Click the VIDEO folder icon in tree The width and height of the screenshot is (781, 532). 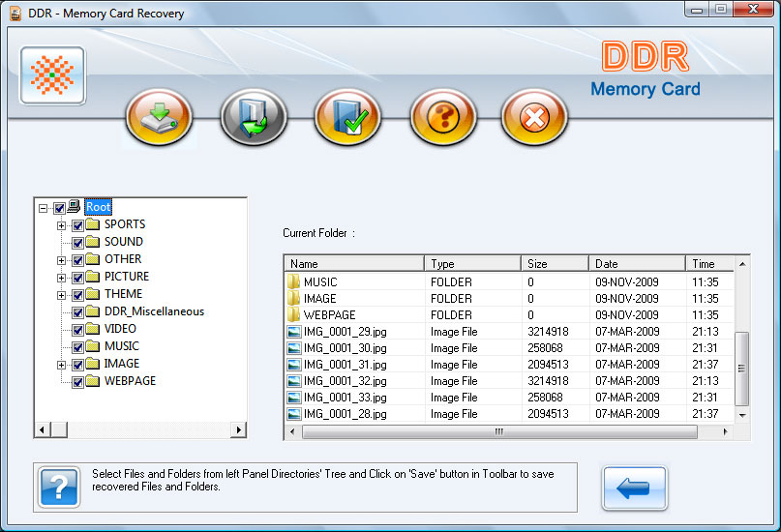pyautogui.click(x=93, y=329)
